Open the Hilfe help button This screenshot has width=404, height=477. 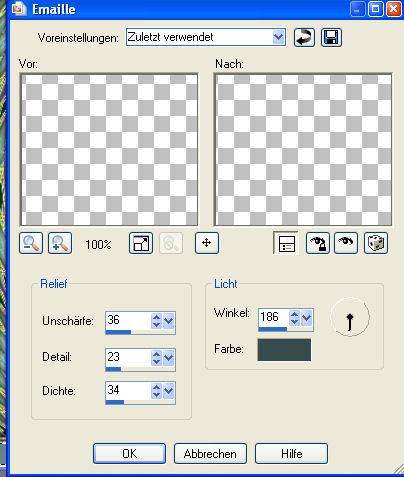292,454
